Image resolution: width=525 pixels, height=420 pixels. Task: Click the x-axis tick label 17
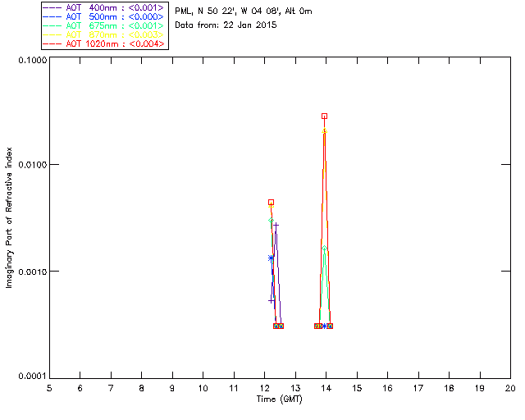pos(418,388)
